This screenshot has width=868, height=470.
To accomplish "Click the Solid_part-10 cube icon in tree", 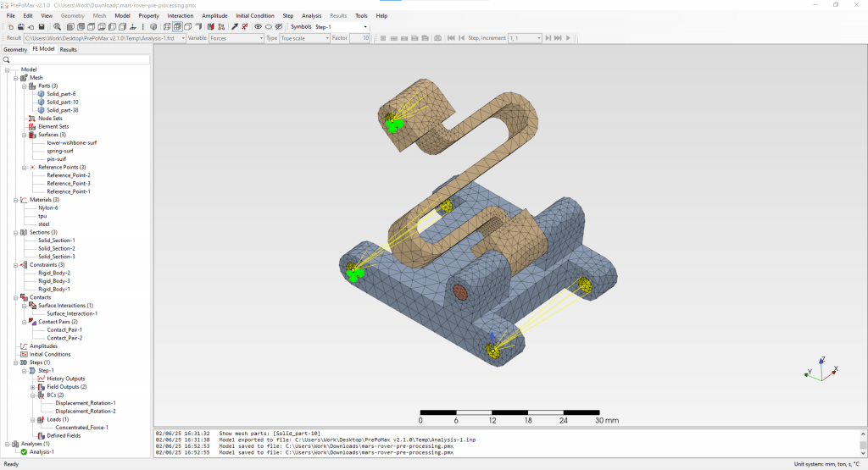I will pyautogui.click(x=42, y=102).
